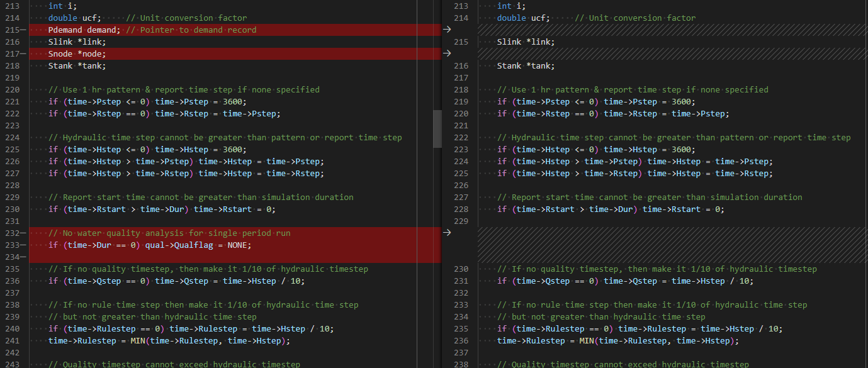Select line number 215 in left pane

pyautogui.click(x=12, y=30)
